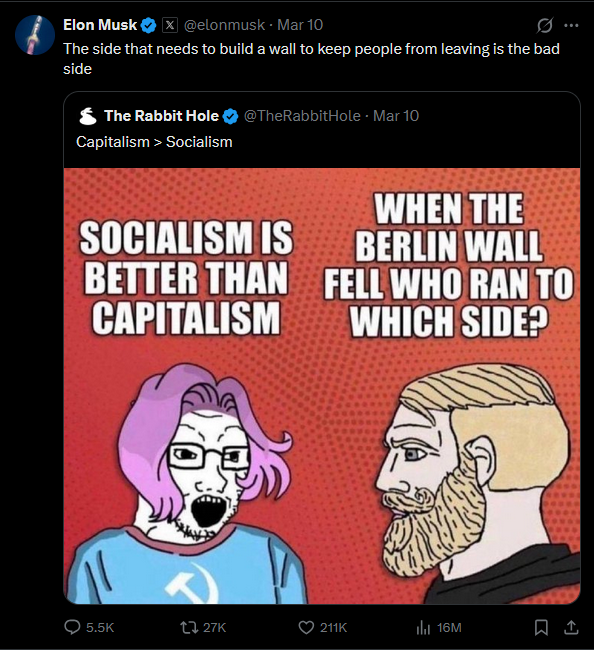Image resolution: width=594 pixels, height=650 pixels.
Task: Click the Grok explain-post icon
Action: click(544, 25)
